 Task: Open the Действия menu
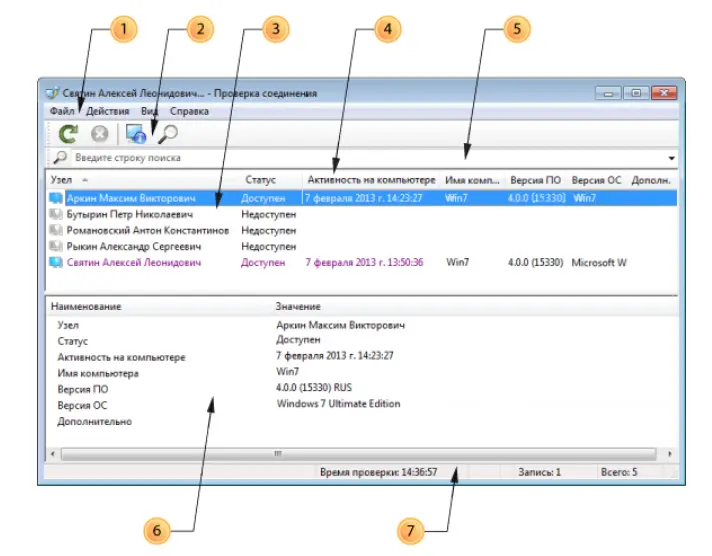pos(107,111)
